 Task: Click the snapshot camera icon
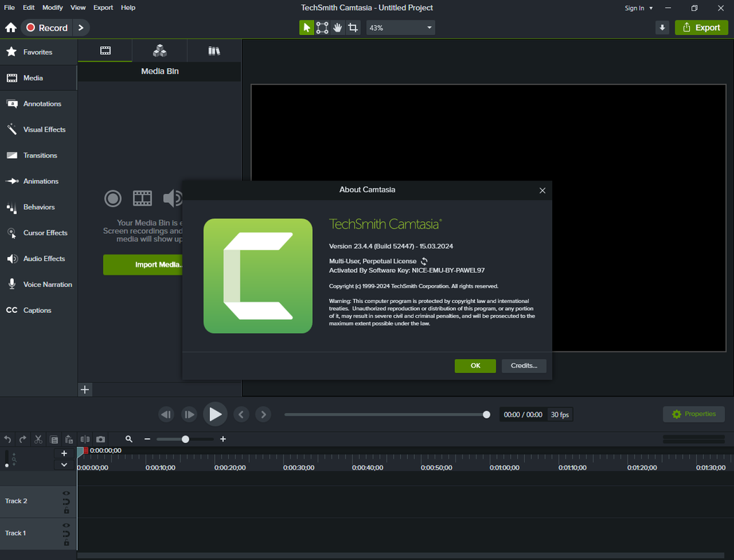(101, 439)
